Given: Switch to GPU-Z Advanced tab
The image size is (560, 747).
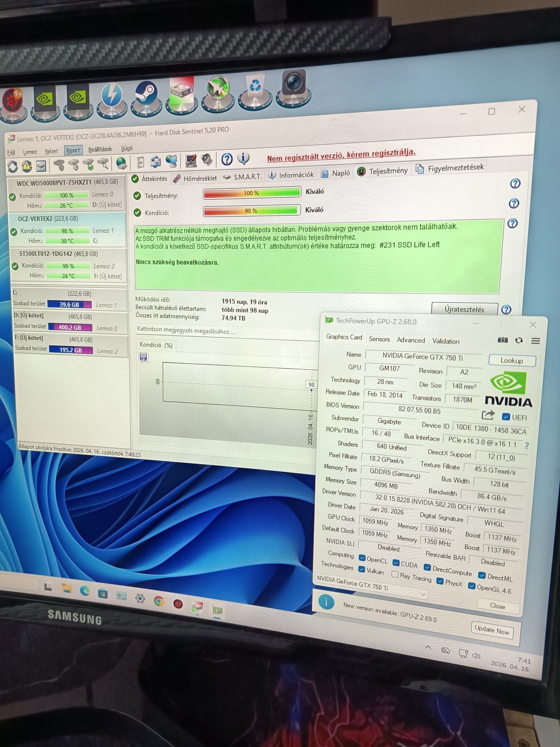Looking at the screenshot, I should tap(411, 340).
